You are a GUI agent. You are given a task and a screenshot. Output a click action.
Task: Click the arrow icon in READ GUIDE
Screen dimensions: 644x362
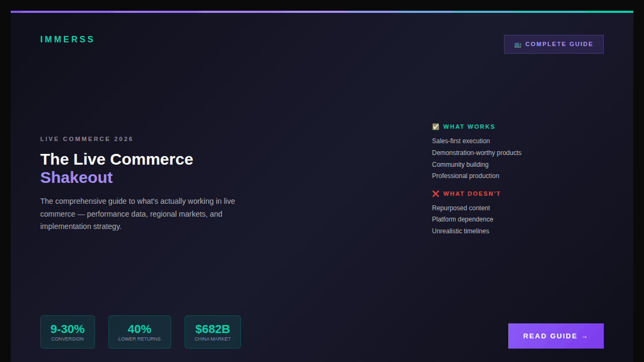[x=584, y=336]
